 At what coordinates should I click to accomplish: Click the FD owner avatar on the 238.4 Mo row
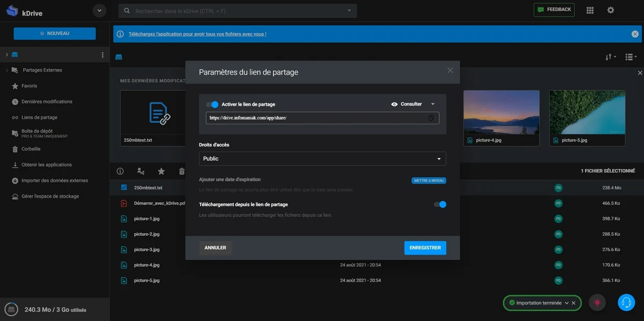pos(558,188)
